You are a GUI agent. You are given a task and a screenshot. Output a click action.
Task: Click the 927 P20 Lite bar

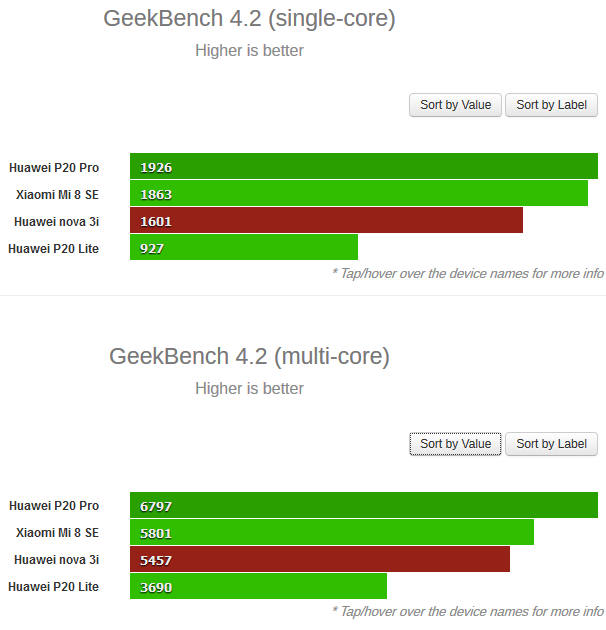point(244,248)
